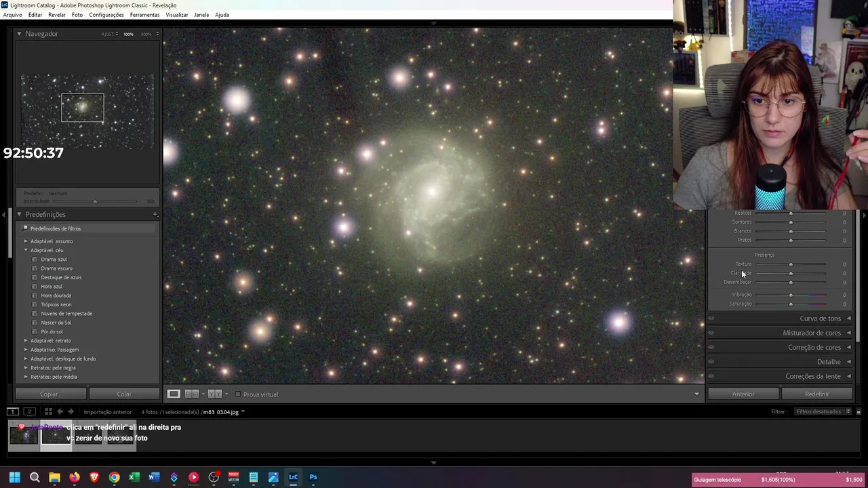The width and height of the screenshot is (868, 488).
Task: Open Grid view from filmstrip icon
Action: 48,411
